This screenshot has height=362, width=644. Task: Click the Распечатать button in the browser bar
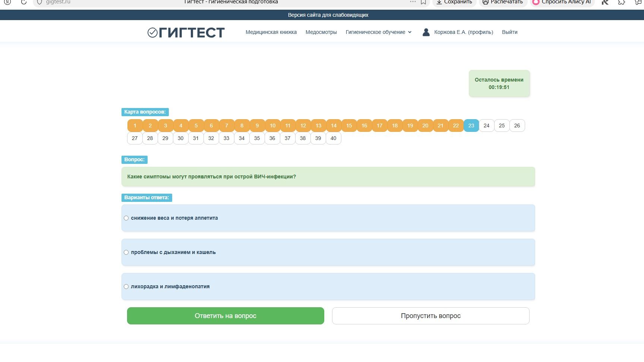coord(503,2)
